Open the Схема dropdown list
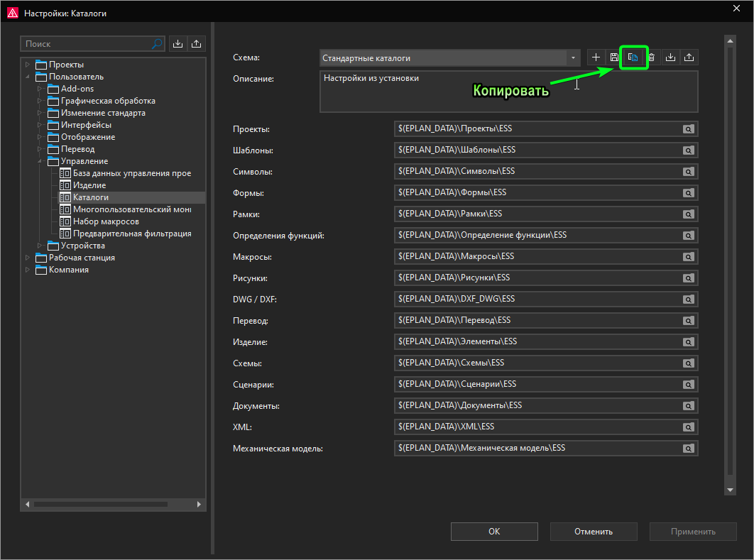This screenshot has height=560, width=754. point(573,57)
